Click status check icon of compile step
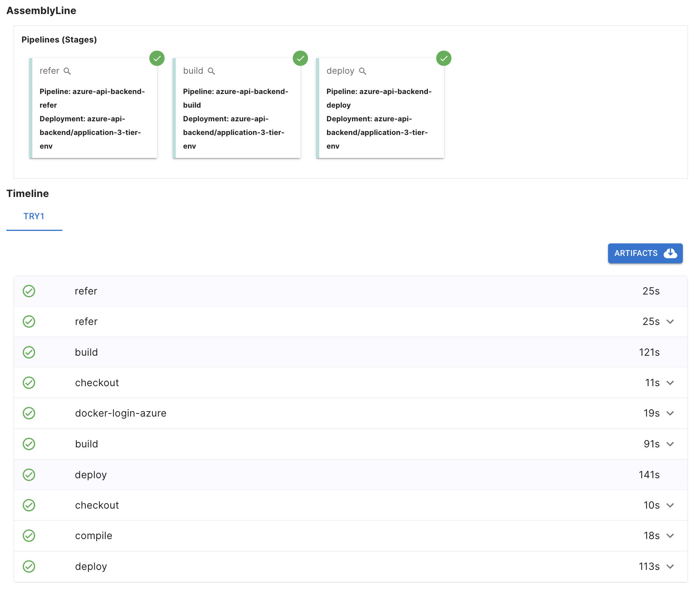 29,536
